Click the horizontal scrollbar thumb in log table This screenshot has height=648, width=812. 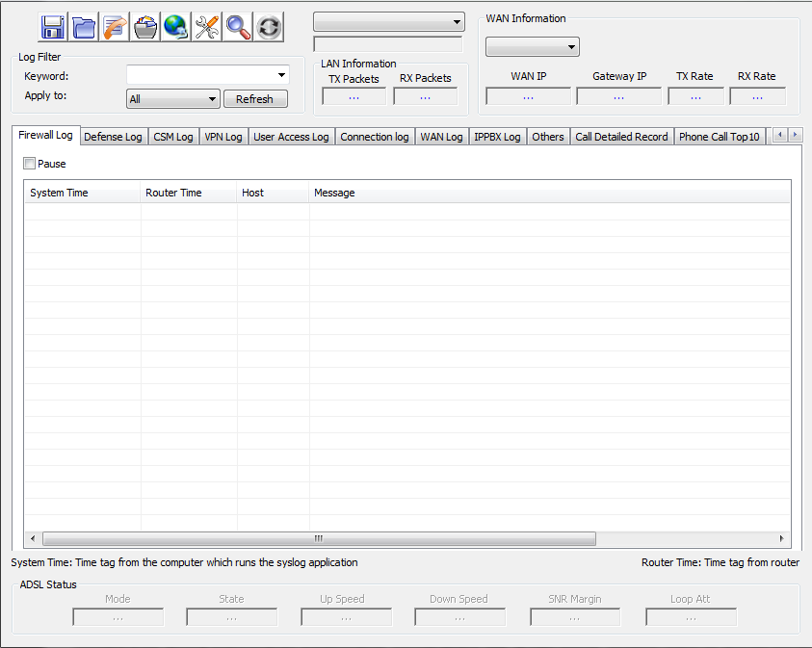[x=318, y=539]
